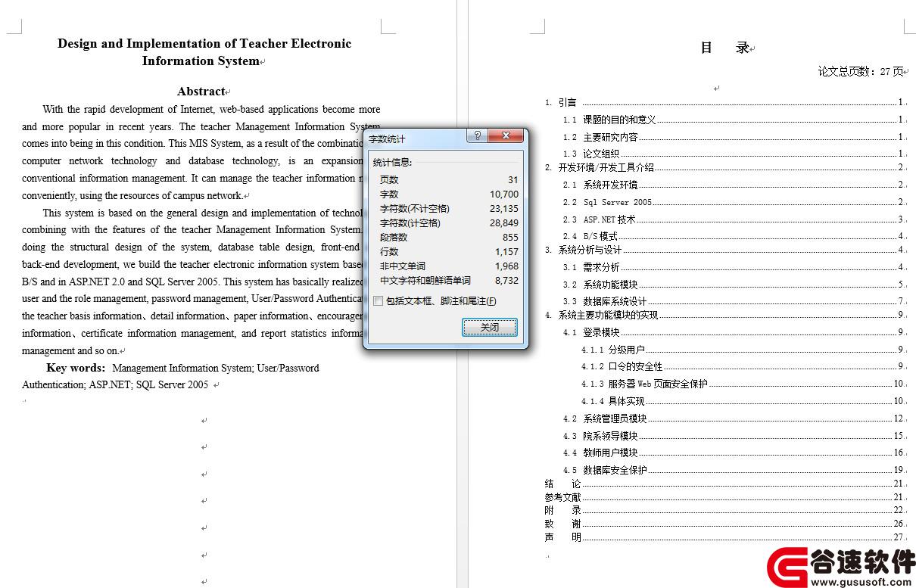Select the 字数 10,700 row

point(449,194)
